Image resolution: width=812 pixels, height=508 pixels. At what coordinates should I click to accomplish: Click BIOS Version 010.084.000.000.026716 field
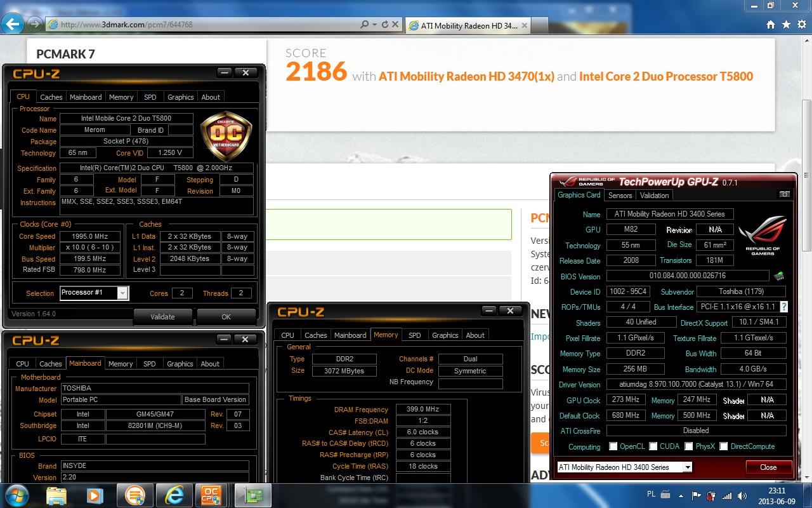click(x=687, y=276)
